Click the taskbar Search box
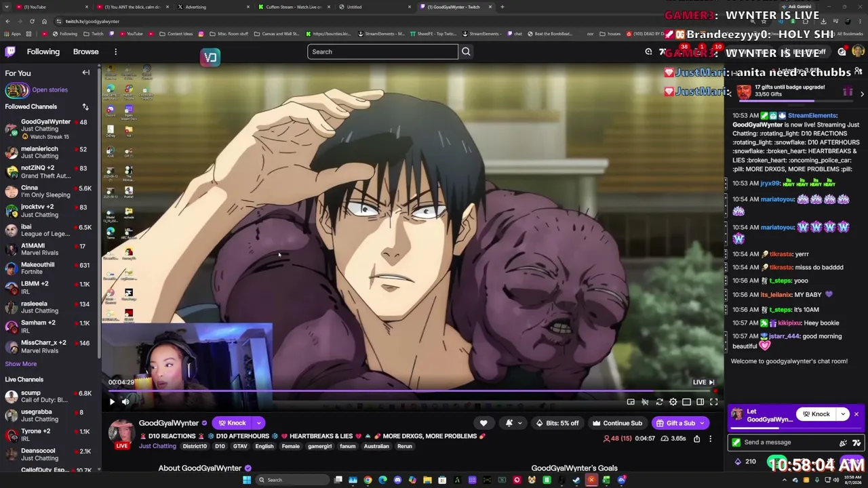Image resolution: width=868 pixels, height=488 pixels. click(292, 480)
